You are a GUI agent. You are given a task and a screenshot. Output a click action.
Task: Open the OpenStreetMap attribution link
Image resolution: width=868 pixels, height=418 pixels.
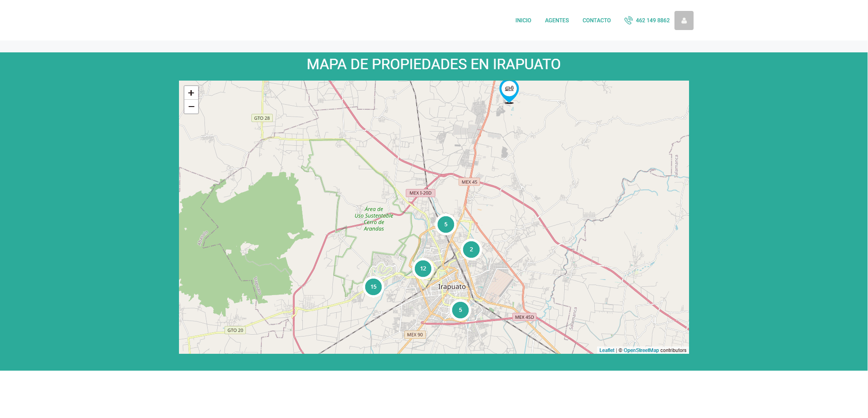[x=641, y=351]
